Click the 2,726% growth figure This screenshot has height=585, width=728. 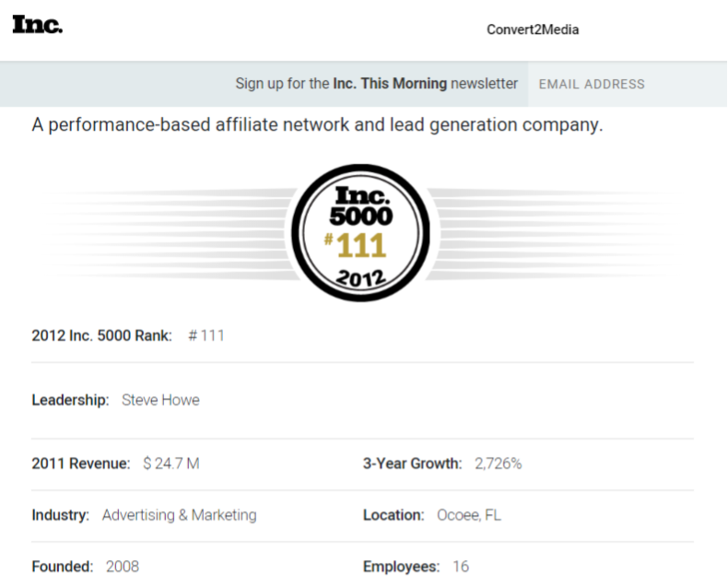tap(499, 463)
